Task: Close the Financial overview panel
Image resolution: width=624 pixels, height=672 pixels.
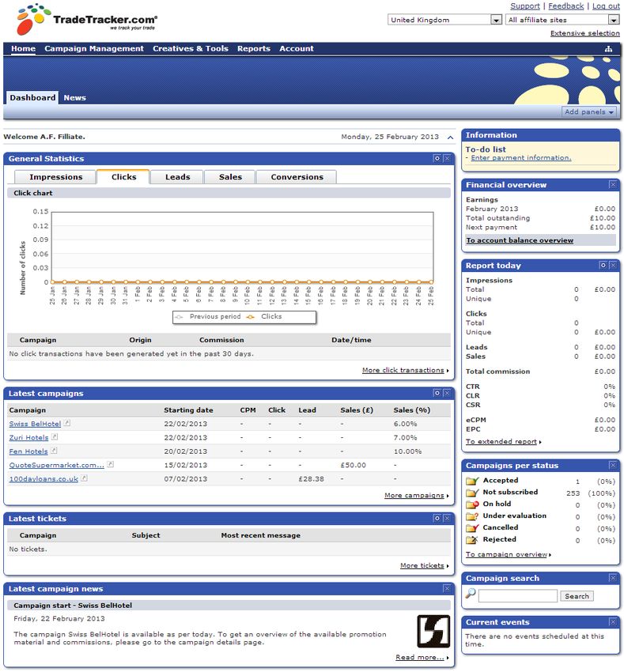Action: click(x=613, y=185)
